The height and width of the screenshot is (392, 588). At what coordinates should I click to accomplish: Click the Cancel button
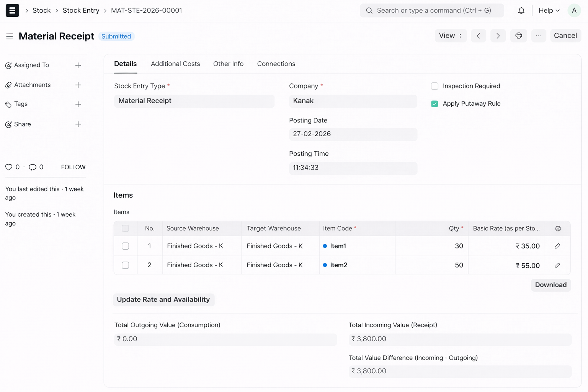coord(565,36)
